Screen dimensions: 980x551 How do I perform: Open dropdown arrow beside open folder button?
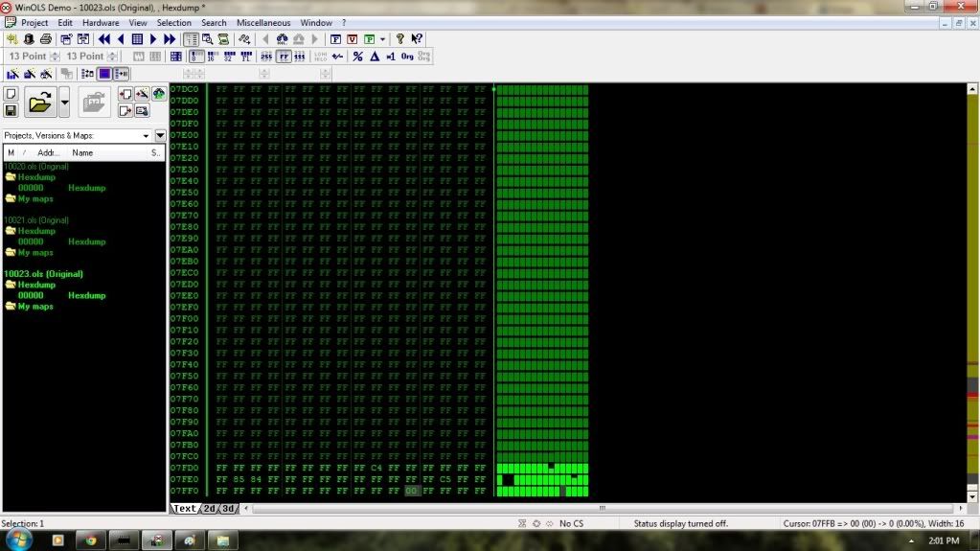[64, 102]
